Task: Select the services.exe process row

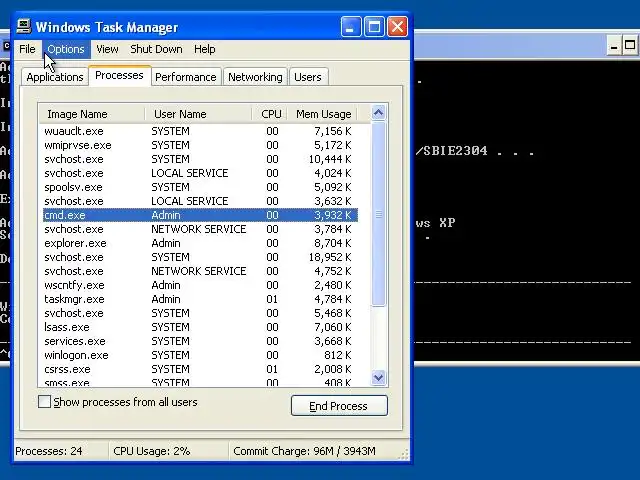Action: coord(200,341)
